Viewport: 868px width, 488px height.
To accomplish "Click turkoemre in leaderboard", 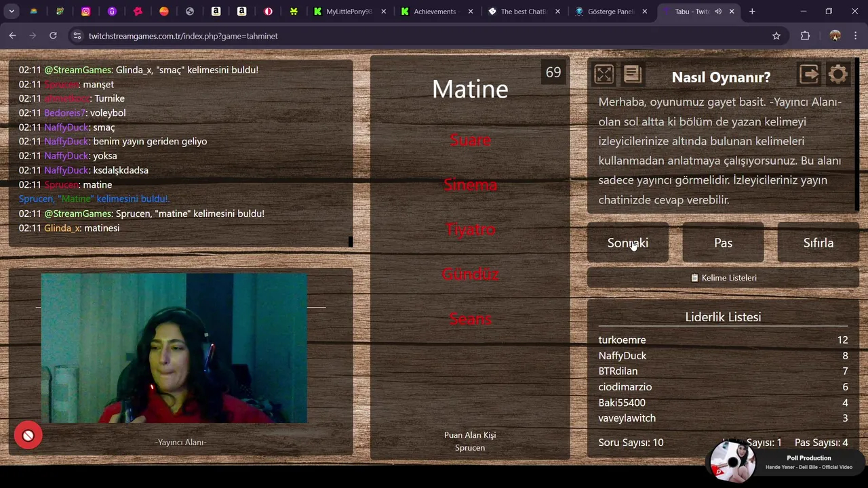I will 622,340.
